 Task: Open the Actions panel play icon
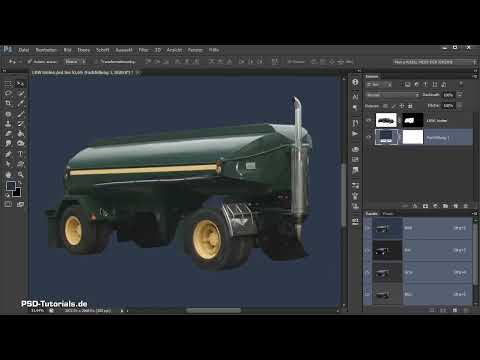355,134
